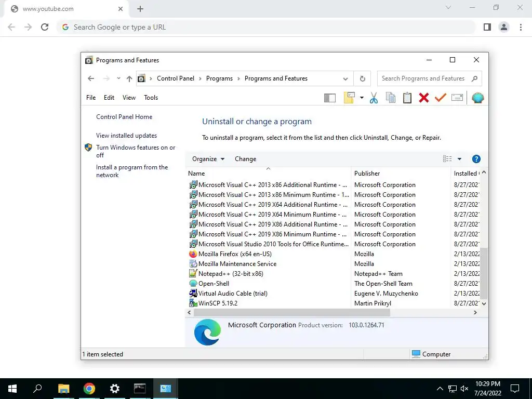Open the View menu
The image size is (532, 399).
click(x=129, y=98)
